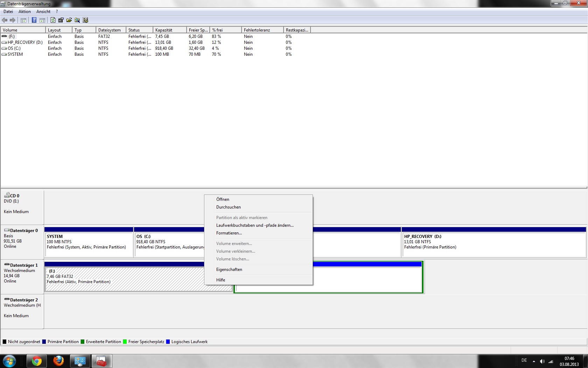Toggle the action pane toolbar icon
This screenshot has height=368, width=588.
tap(42, 20)
